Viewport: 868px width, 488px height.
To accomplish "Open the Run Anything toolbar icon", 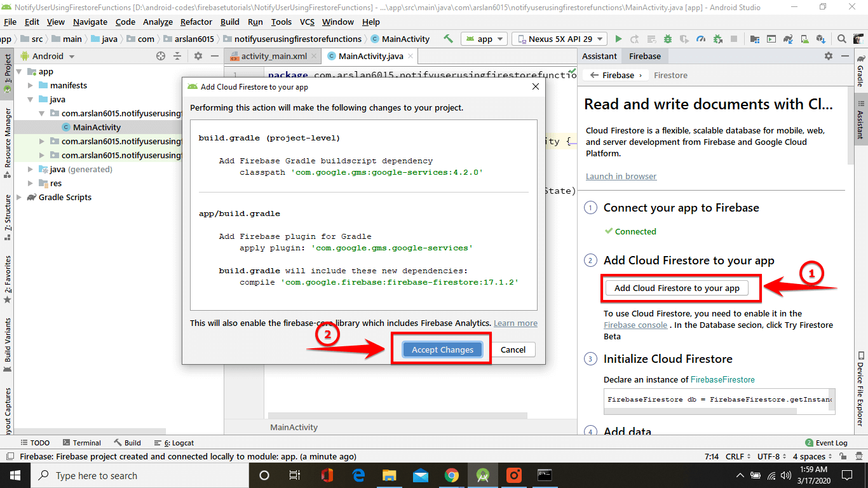I will click(771, 39).
